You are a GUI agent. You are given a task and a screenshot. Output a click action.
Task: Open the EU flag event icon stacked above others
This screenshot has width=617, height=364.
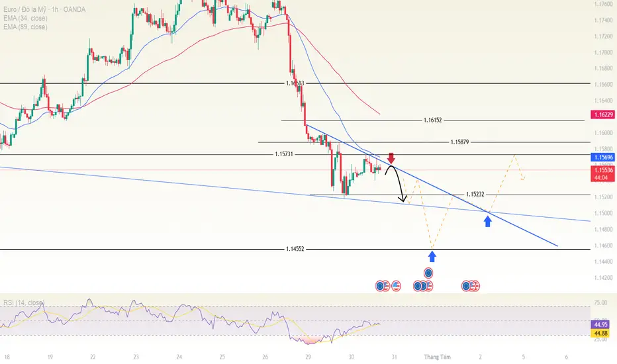tap(428, 273)
